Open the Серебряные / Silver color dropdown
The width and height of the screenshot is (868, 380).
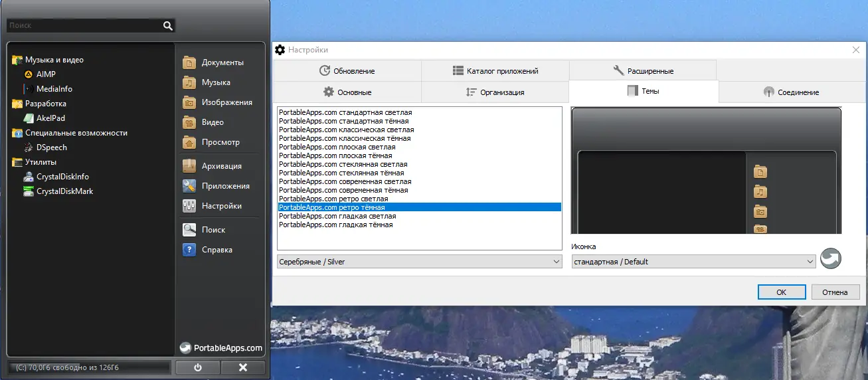pyautogui.click(x=420, y=262)
